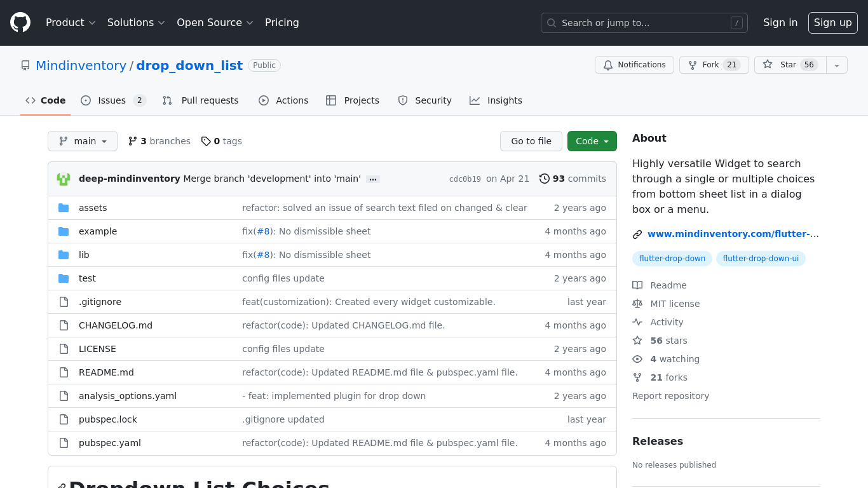The width and height of the screenshot is (868, 488).
Task: Open the star lists dropdown arrow
Action: pos(837,65)
